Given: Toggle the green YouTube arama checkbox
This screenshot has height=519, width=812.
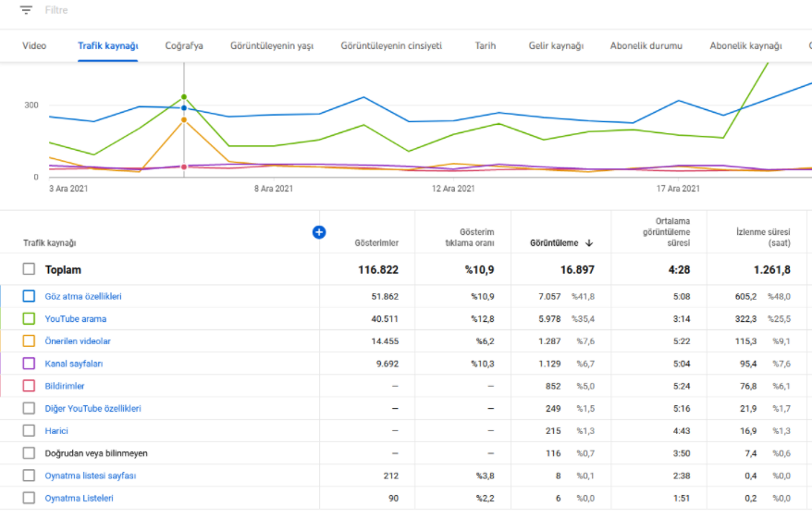Looking at the screenshot, I should pyautogui.click(x=29, y=318).
